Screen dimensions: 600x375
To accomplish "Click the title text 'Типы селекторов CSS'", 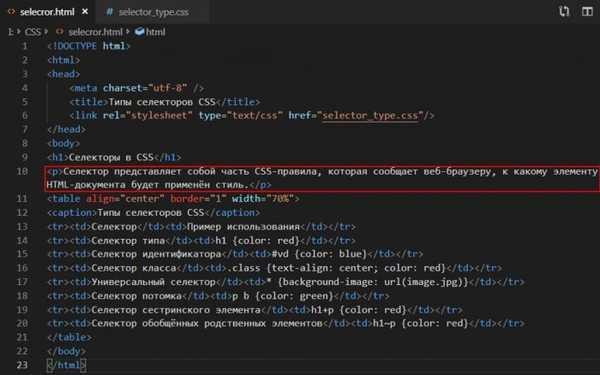I will pyautogui.click(x=162, y=102).
